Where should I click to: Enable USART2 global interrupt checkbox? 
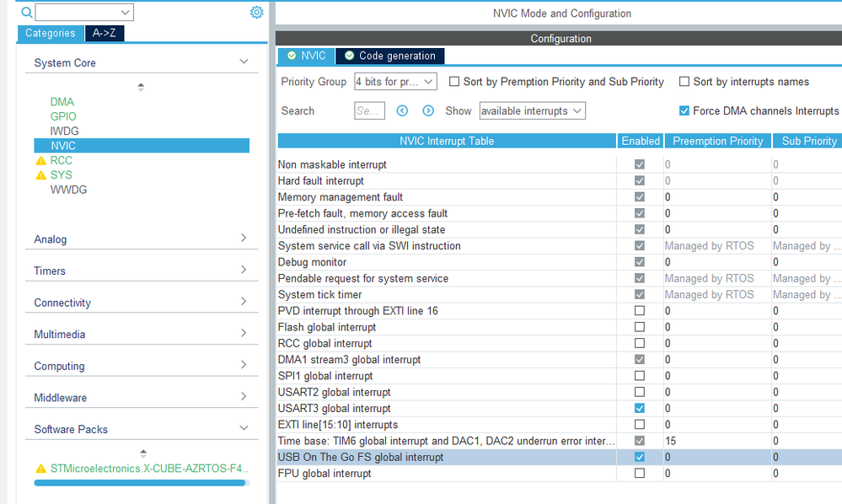click(640, 392)
